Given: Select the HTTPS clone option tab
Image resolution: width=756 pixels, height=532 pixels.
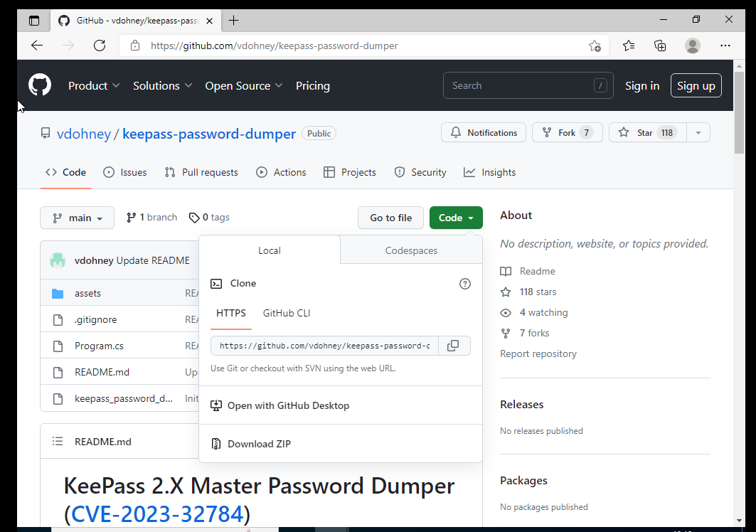Looking at the screenshot, I should click(231, 314).
